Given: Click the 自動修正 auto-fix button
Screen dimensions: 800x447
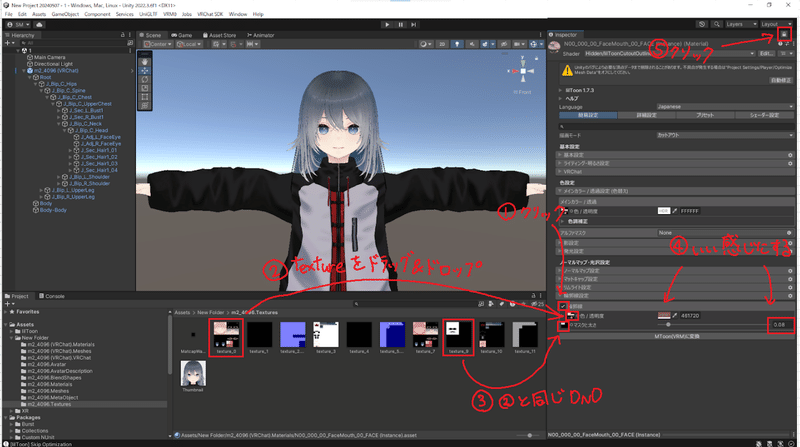Looking at the screenshot, I should click(781, 80).
